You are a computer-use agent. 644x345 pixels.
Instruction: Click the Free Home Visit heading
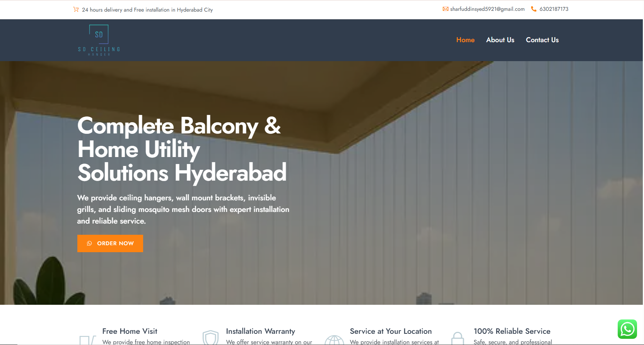coord(130,331)
